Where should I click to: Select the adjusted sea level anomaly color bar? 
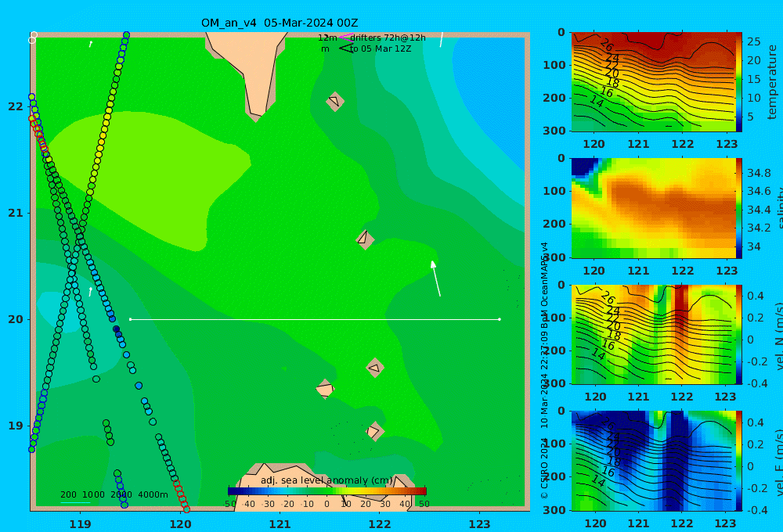[327, 491]
